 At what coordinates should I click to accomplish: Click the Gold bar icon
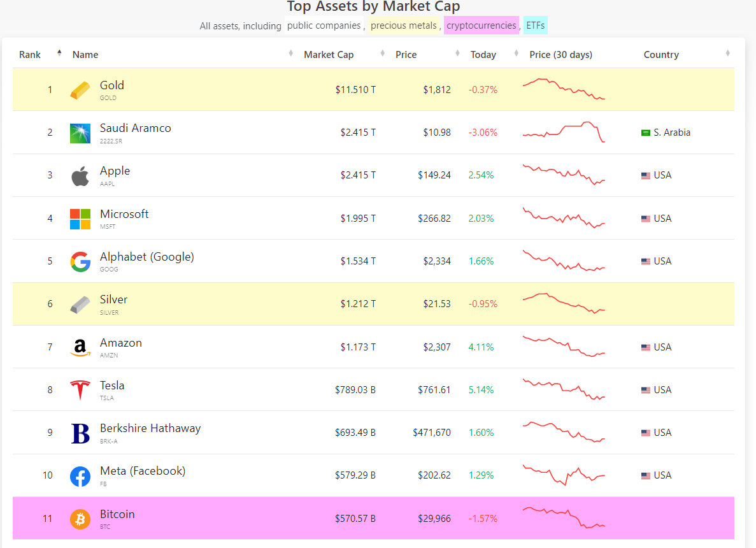click(x=80, y=90)
